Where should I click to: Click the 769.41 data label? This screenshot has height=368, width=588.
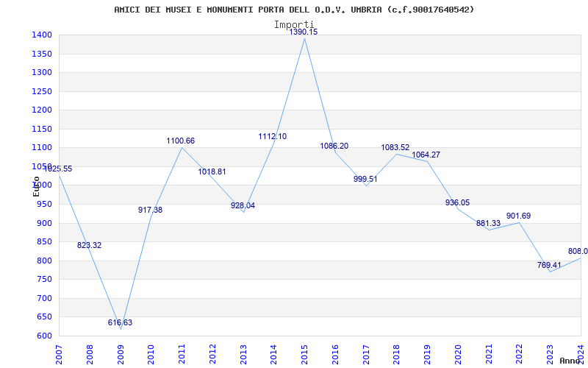pos(549,265)
